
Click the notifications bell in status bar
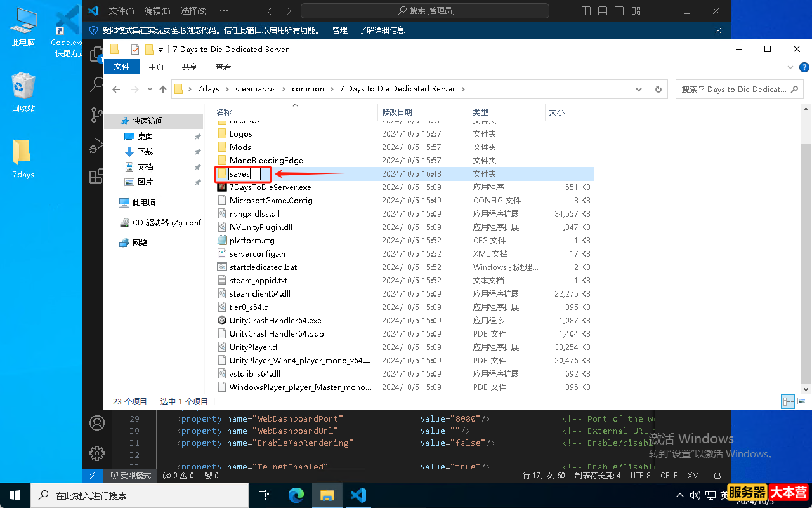(717, 475)
